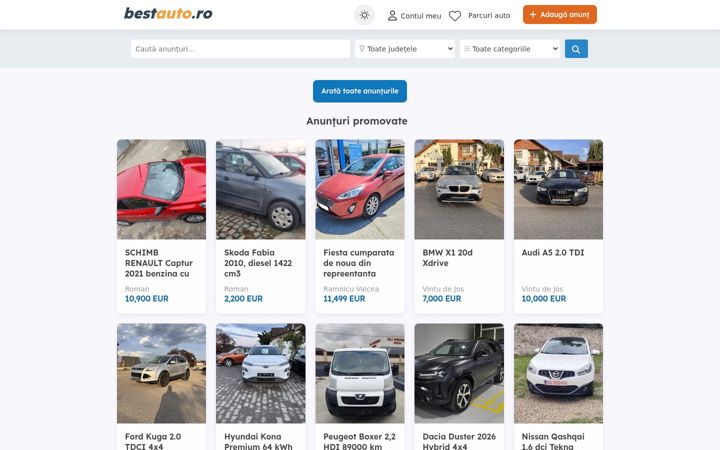Click the blue magnifier search button

(576, 49)
